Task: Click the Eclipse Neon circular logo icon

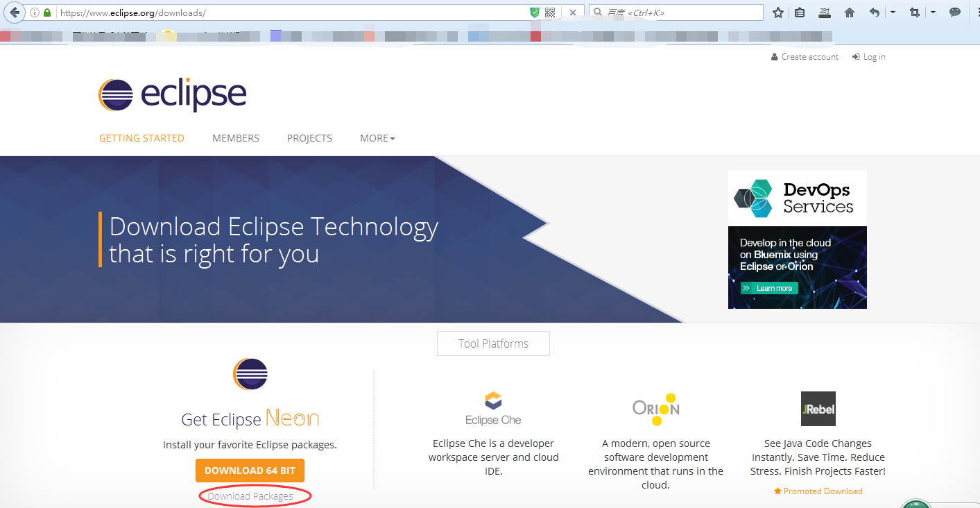Action: click(x=250, y=375)
